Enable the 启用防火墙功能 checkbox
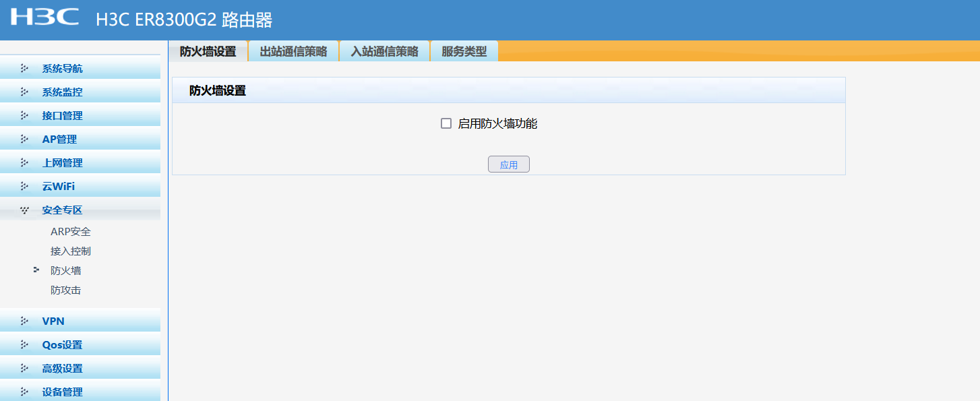This screenshot has width=980, height=401. click(x=446, y=123)
